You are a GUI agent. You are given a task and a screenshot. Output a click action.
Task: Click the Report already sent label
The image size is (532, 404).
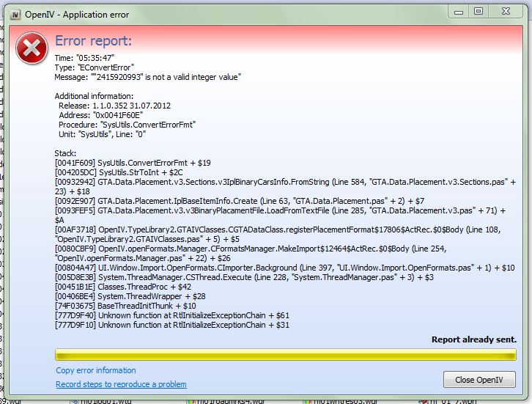point(473,340)
